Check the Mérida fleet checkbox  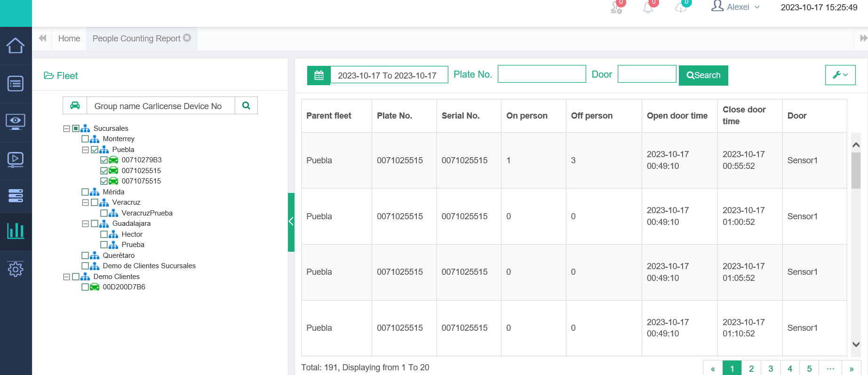click(x=85, y=192)
